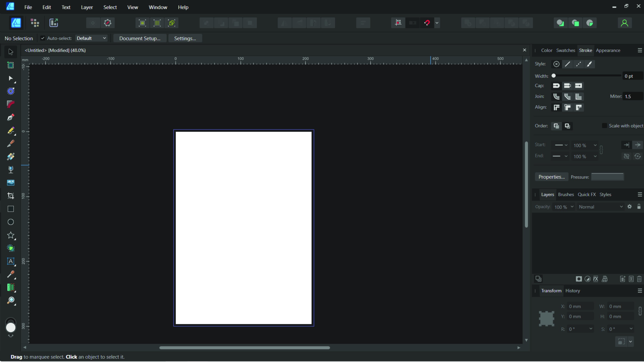Image resolution: width=644 pixels, height=362 pixels.
Task: Open the account profile icon
Action: [624, 23]
